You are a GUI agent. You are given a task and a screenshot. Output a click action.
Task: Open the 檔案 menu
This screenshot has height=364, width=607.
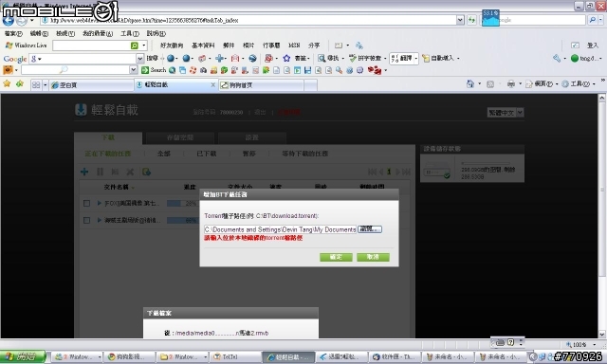[13, 34]
